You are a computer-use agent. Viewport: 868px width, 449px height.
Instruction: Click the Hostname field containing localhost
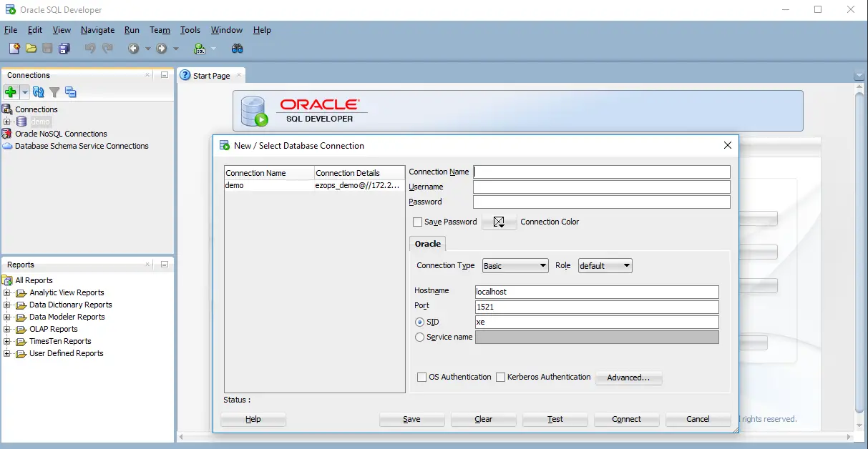597,292
